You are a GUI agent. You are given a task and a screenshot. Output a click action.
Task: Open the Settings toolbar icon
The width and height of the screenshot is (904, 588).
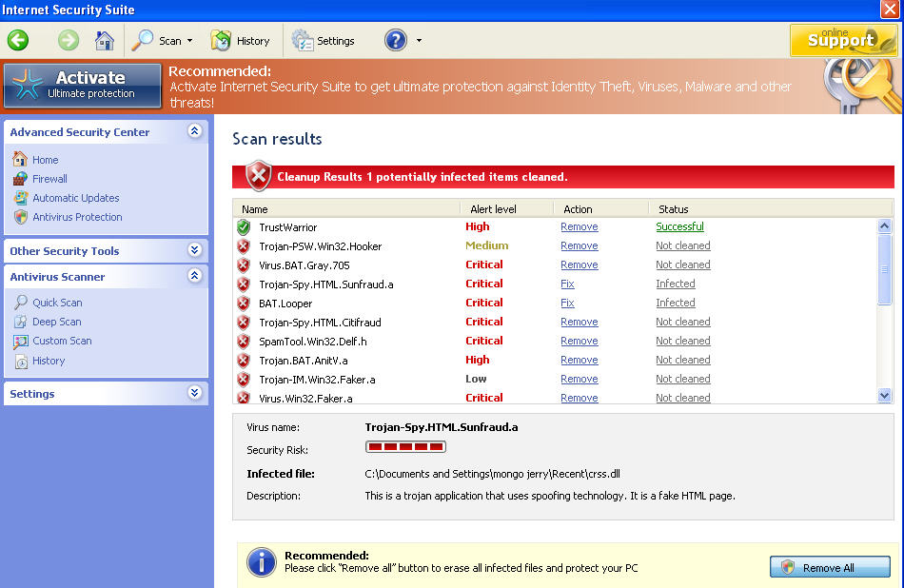click(302, 40)
